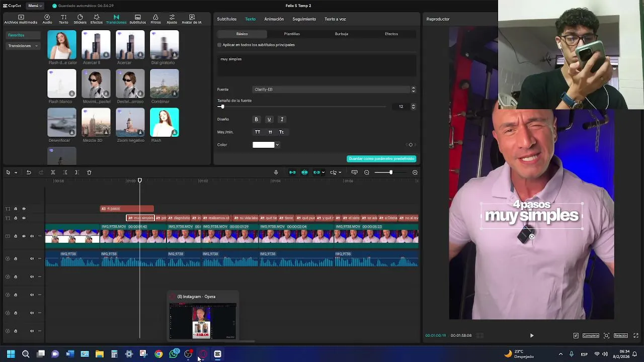Screen dimensions: 644x362
Task: Lock the '4 pasos' text track
Action: (16, 209)
